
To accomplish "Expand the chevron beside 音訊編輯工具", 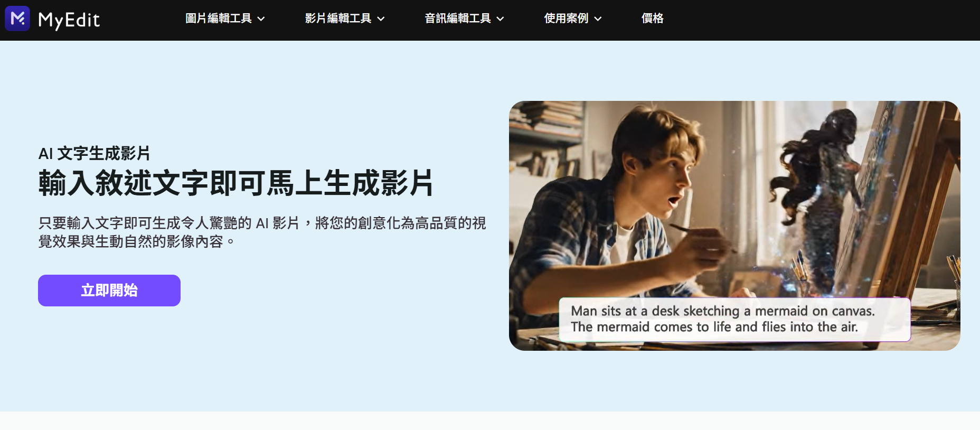I will (500, 19).
